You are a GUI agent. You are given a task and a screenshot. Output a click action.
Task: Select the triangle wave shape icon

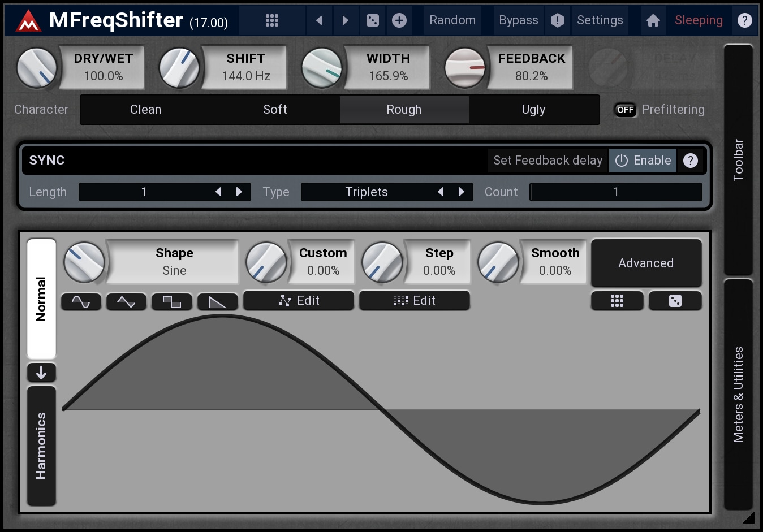[x=126, y=302]
